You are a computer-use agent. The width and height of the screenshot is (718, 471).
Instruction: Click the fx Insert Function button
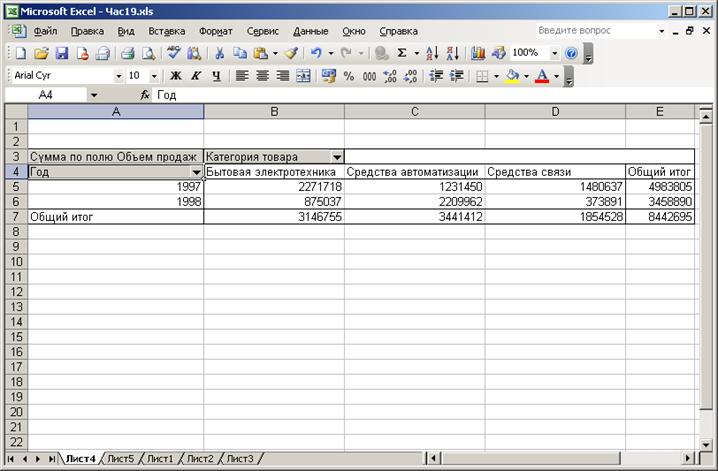pos(145,95)
